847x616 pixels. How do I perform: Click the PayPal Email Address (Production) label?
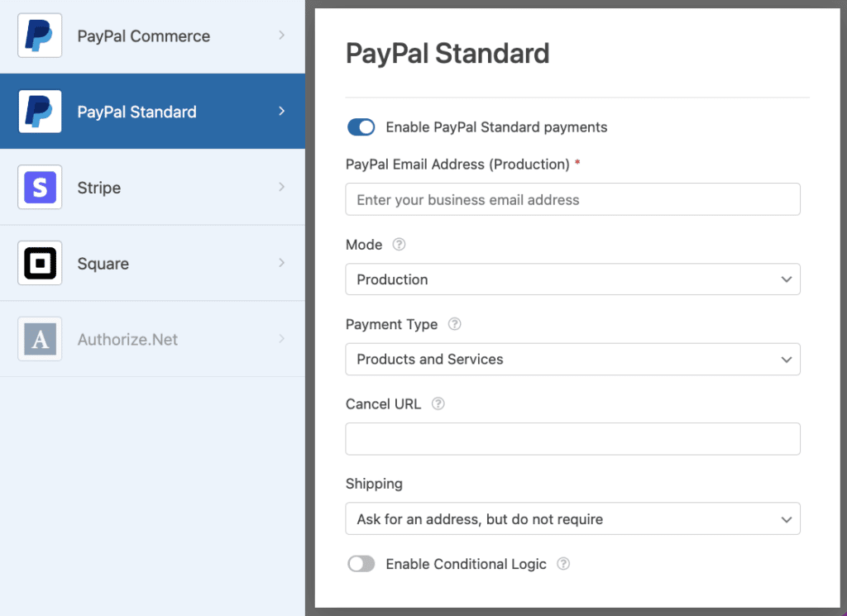tap(457, 164)
